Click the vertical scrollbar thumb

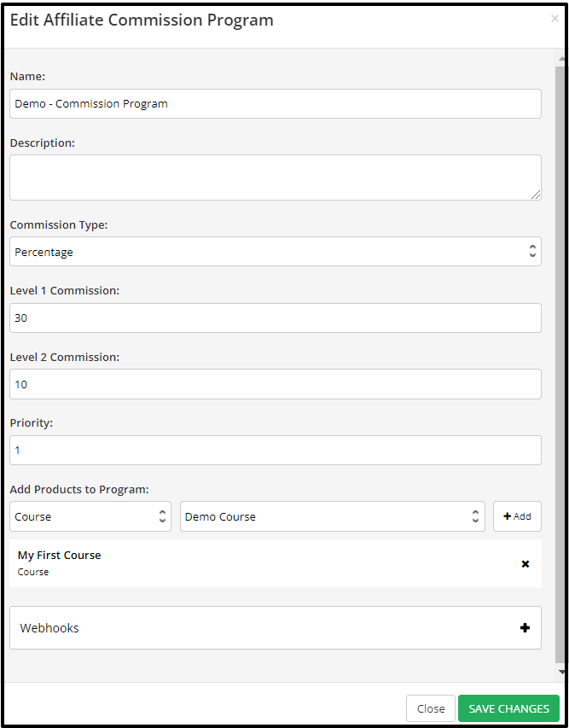pos(561,364)
